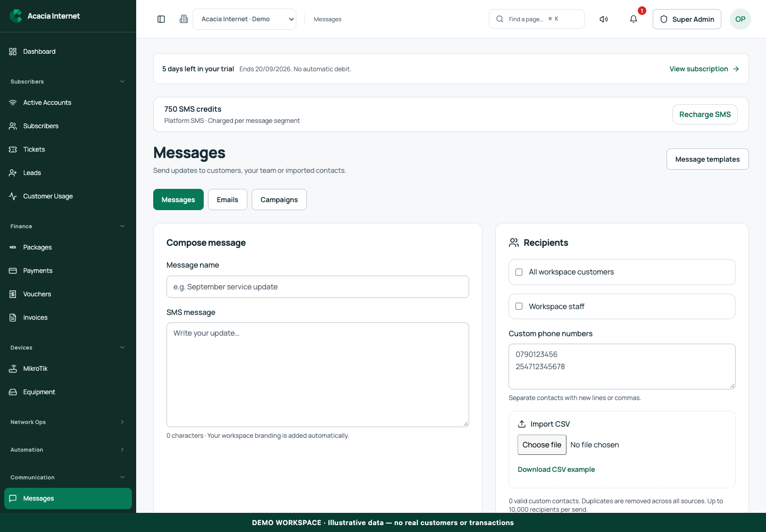
Task: Open Packages in Finance
Action: click(68, 247)
